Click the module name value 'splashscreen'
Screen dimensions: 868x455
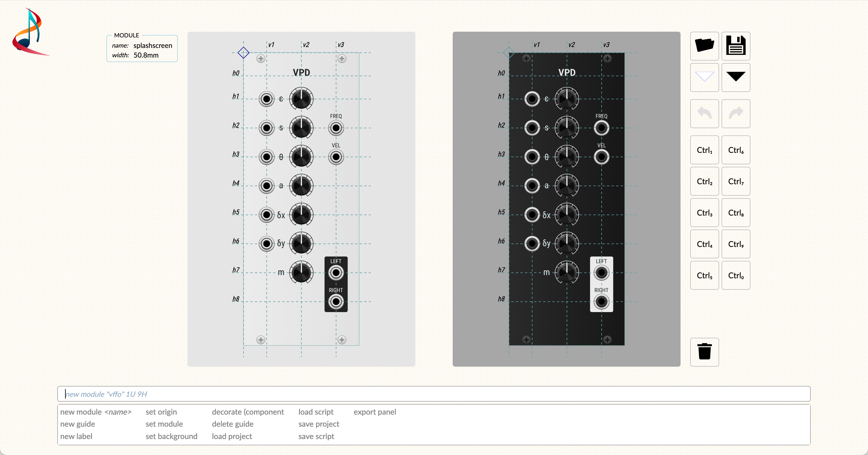[153, 46]
